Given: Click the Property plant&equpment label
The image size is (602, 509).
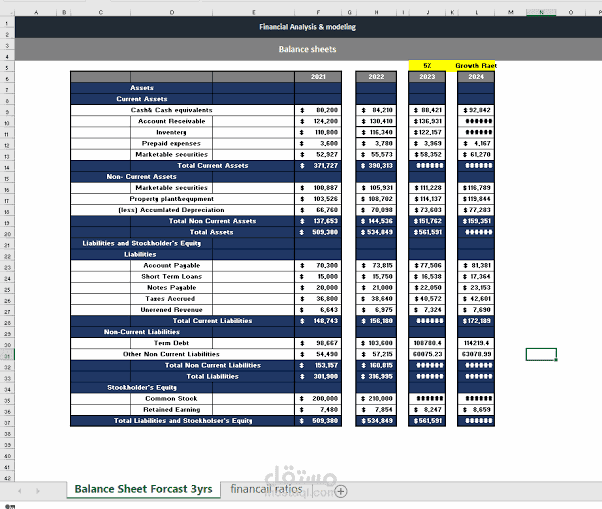Looking at the screenshot, I should coord(171,199).
